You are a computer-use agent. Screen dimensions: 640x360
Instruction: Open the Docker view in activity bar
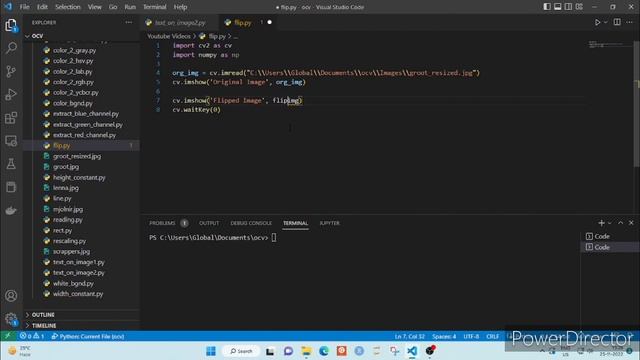point(11,211)
